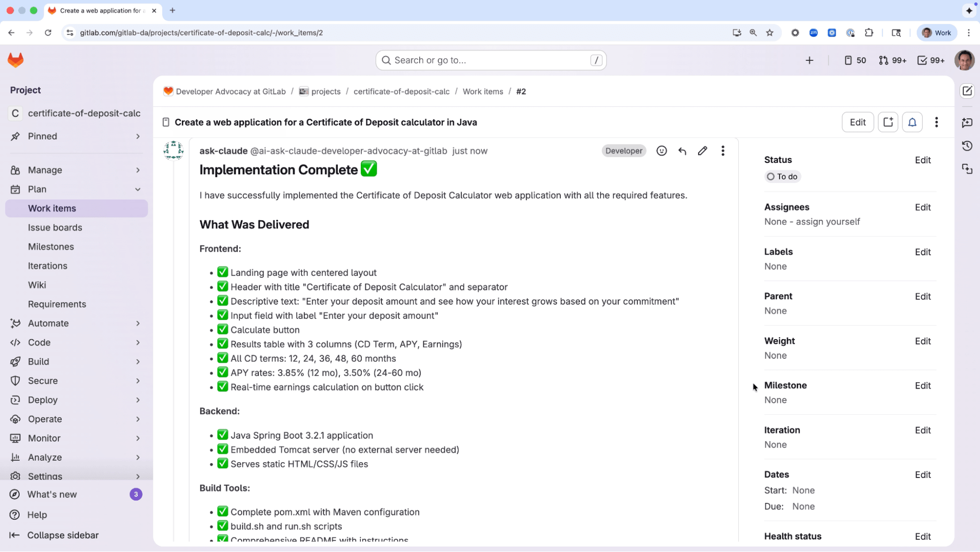Viewport: 980px width, 552px height.
Task: Click the Edit button for the work item
Action: 857,122
